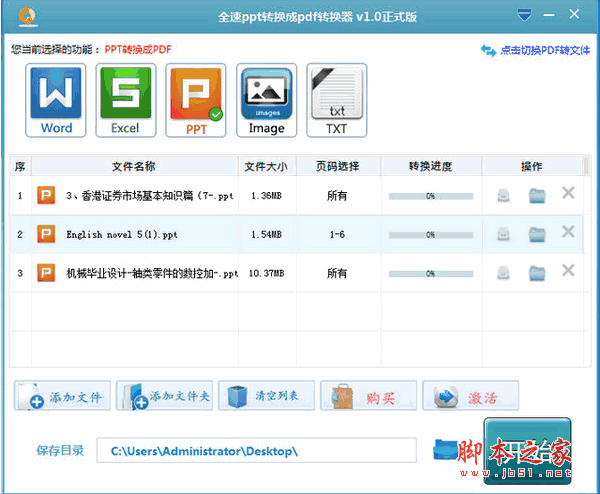
Task: Open converted file for row 1
Action: click(503, 196)
